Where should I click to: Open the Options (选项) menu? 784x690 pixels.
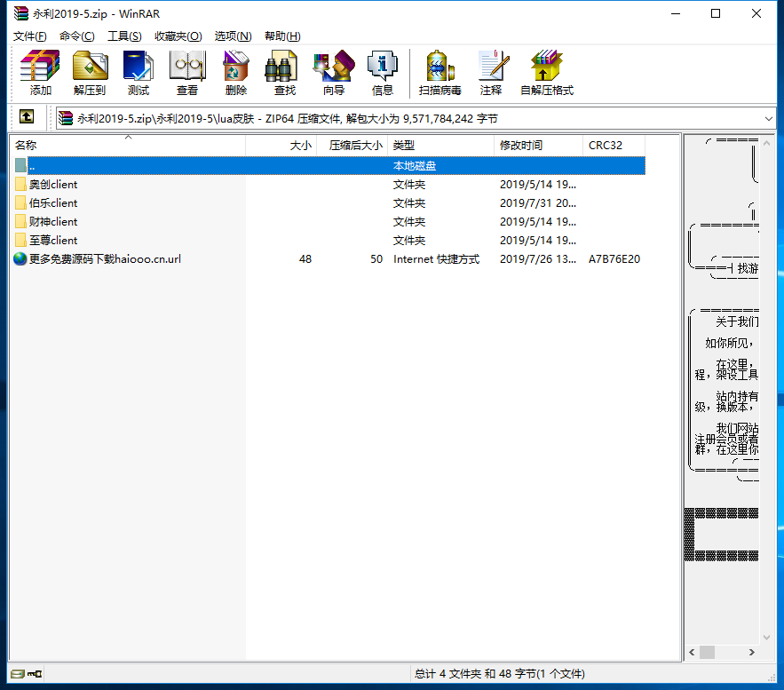point(233,36)
